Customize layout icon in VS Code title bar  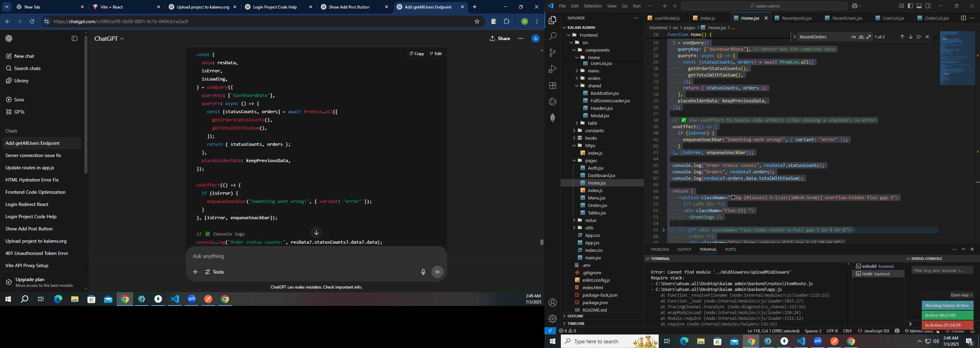point(901,6)
